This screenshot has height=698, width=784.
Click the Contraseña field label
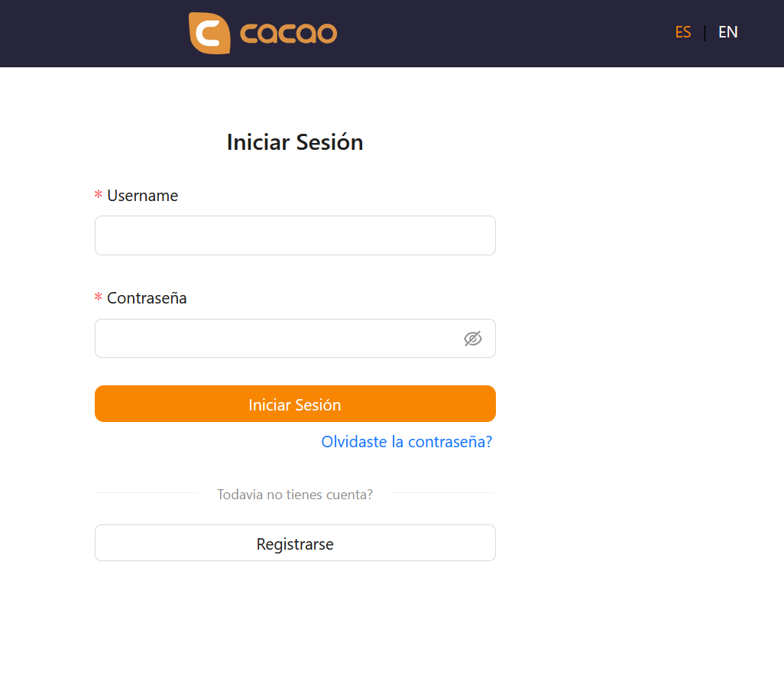[147, 298]
